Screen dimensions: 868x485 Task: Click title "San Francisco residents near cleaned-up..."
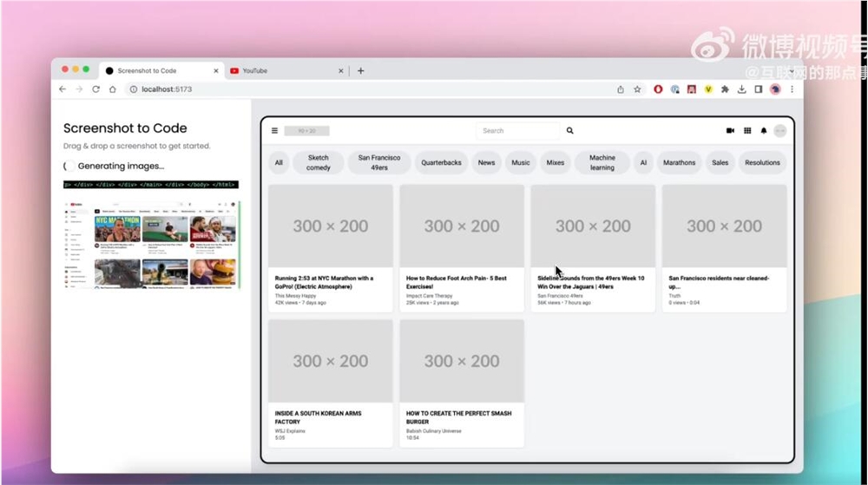pyautogui.click(x=719, y=283)
